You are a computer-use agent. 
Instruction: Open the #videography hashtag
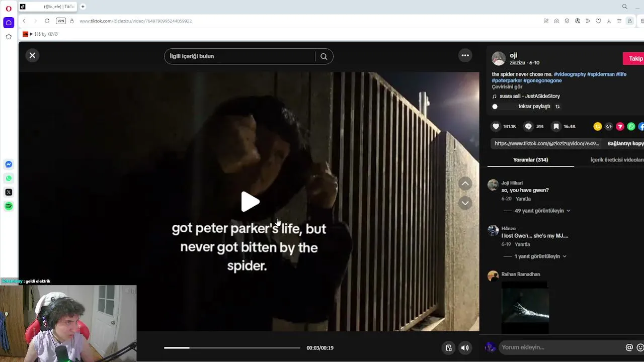click(x=570, y=74)
